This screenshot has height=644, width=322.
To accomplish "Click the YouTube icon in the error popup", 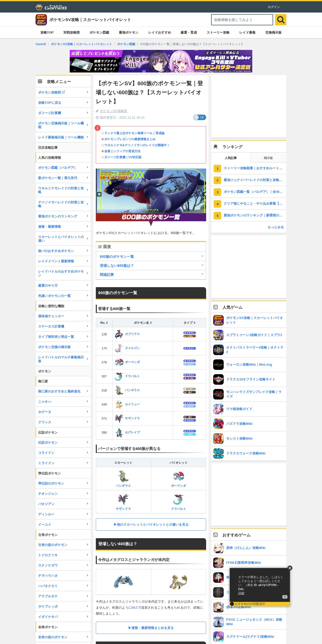I will (x=285, y=597).
